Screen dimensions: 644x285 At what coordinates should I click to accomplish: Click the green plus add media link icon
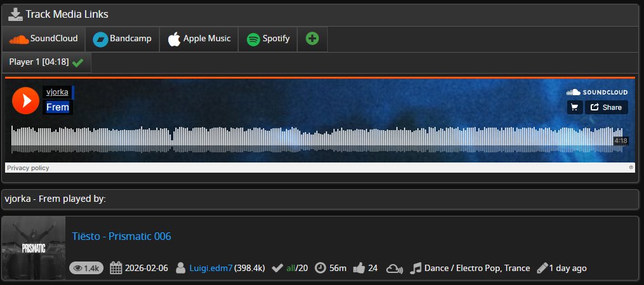pos(312,39)
